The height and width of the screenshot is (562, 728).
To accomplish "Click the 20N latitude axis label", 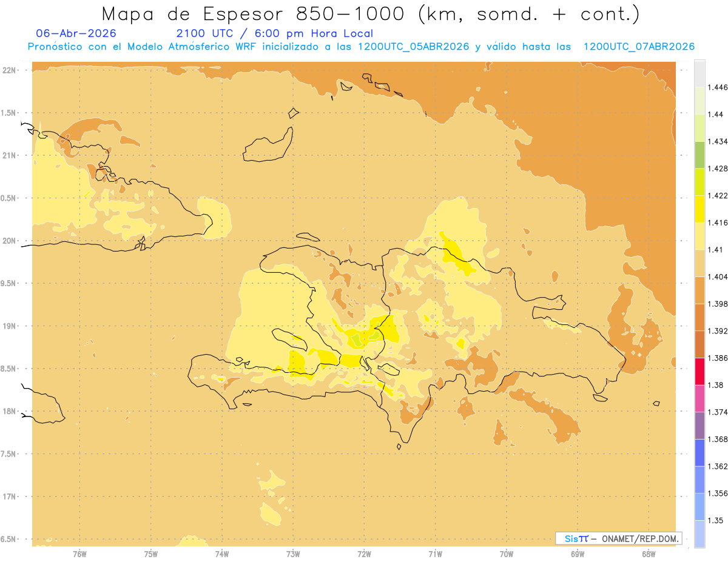I will tap(10, 241).
